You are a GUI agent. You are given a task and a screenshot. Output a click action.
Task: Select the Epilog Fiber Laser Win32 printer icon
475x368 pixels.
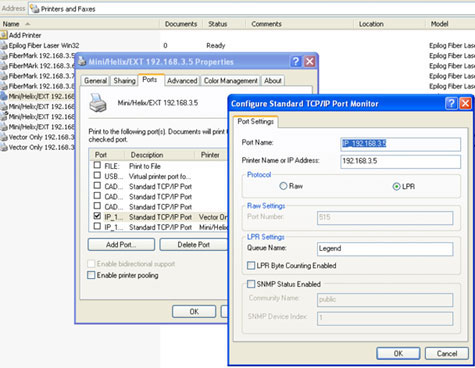coord(4,45)
